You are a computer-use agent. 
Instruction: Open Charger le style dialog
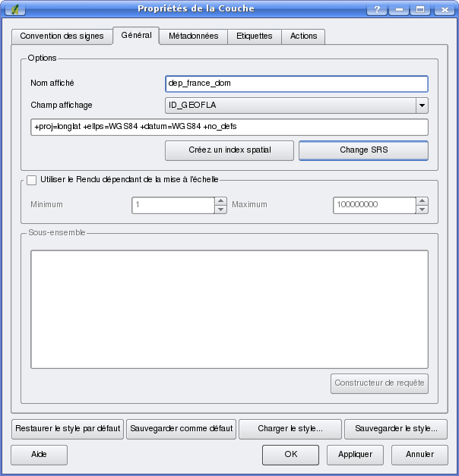point(290,429)
